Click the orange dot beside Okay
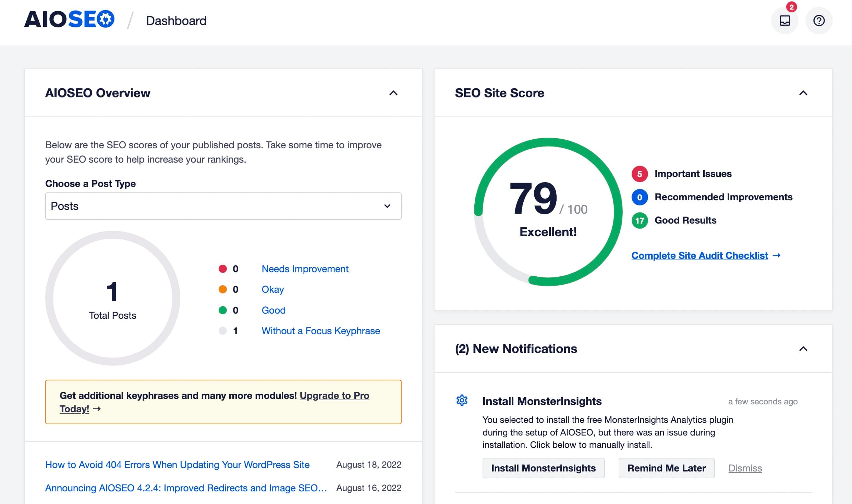The width and height of the screenshot is (852, 504). (x=223, y=289)
